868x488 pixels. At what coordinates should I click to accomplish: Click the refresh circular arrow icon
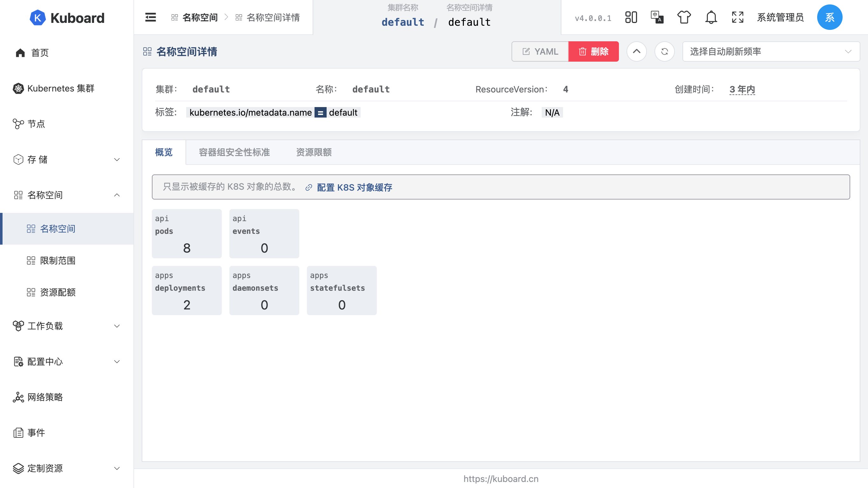coord(664,51)
